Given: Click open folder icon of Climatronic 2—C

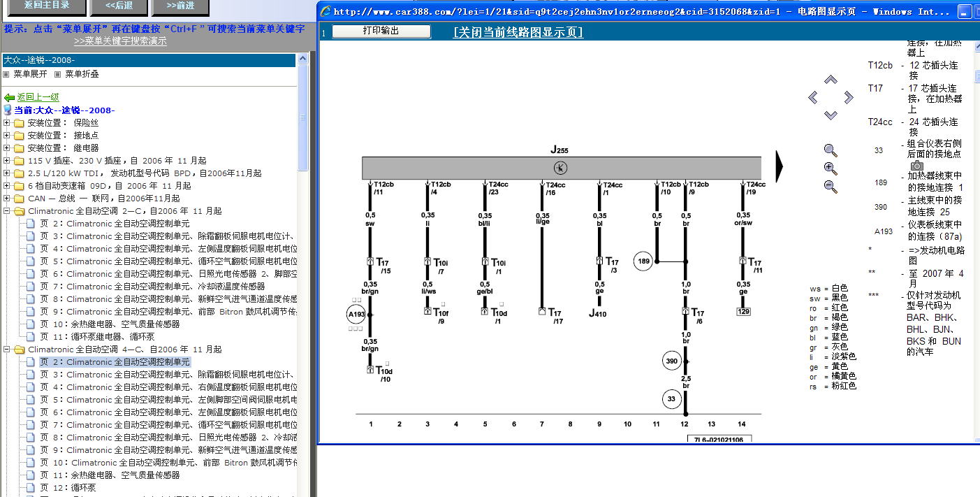Looking at the screenshot, I should pyautogui.click(x=19, y=211).
